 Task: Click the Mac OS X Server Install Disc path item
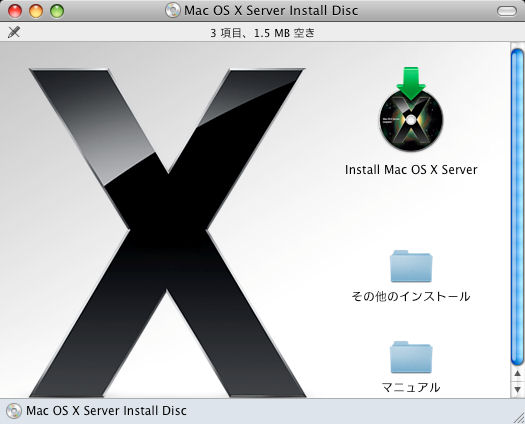[x=97, y=411]
